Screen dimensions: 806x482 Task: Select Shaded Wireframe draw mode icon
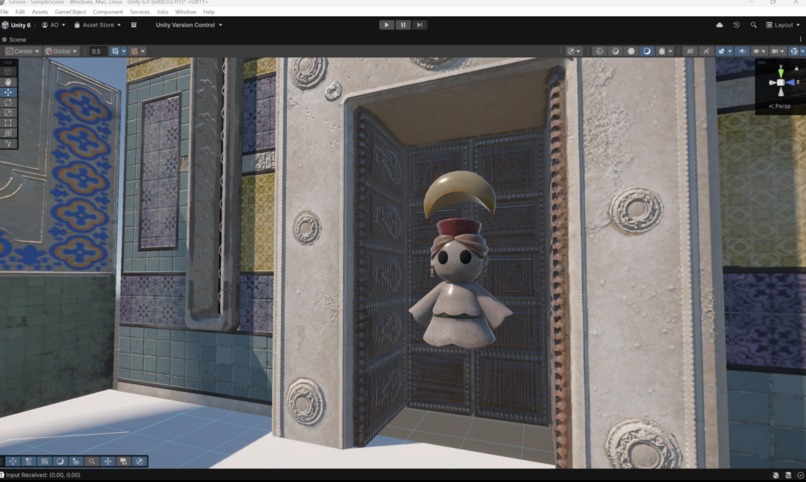(615, 51)
